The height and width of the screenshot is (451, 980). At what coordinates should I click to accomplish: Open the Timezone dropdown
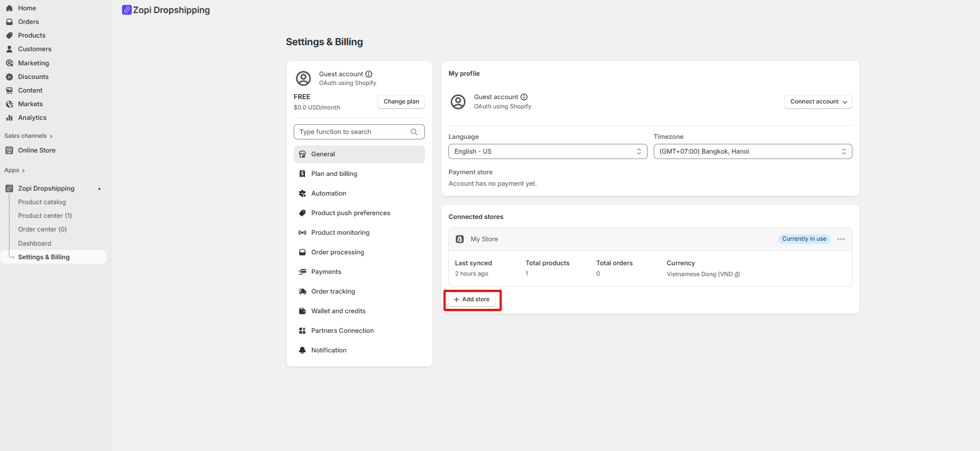click(x=752, y=151)
